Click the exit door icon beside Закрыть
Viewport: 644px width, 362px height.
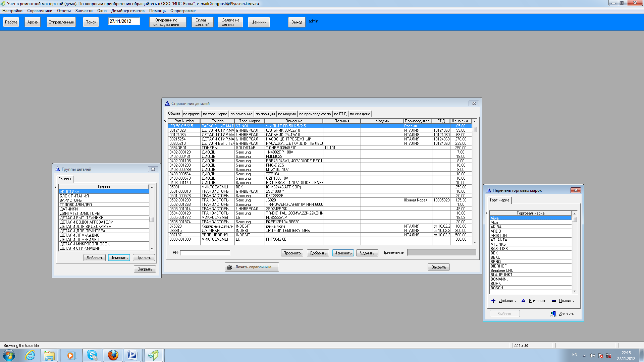(553, 314)
